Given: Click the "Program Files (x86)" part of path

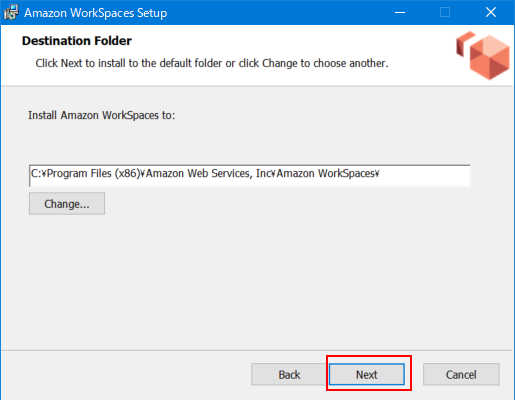Looking at the screenshot, I should 93,173.
